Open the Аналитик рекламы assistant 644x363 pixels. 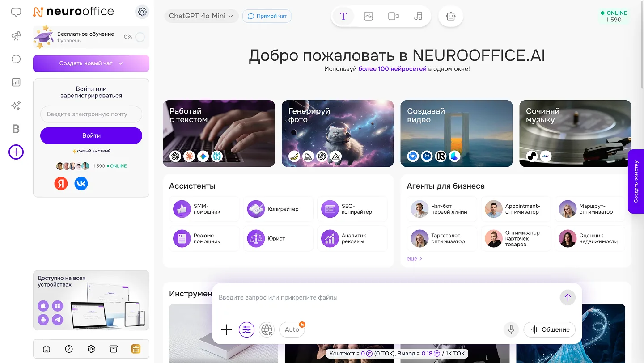(352, 238)
